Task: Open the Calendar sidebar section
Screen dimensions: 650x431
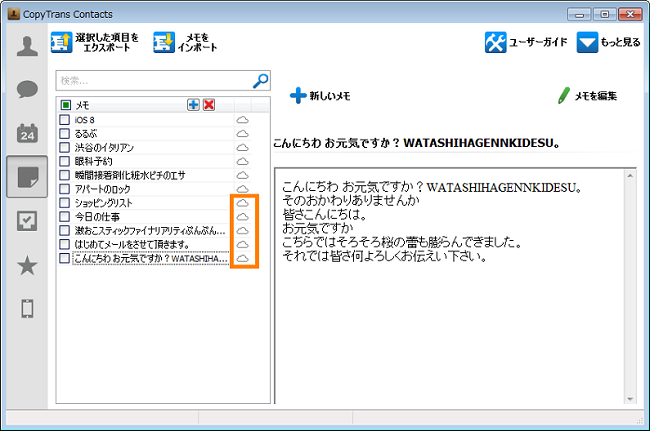Action: [27, 133]
